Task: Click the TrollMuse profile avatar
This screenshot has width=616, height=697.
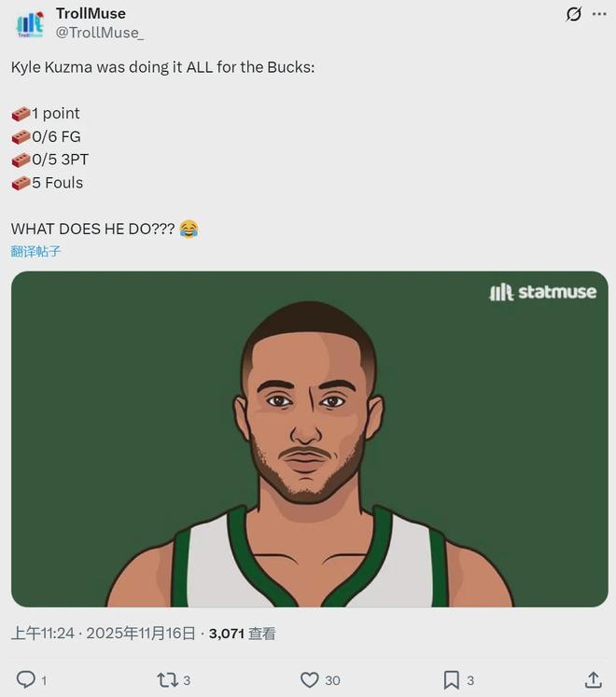Action: (30, 23)
